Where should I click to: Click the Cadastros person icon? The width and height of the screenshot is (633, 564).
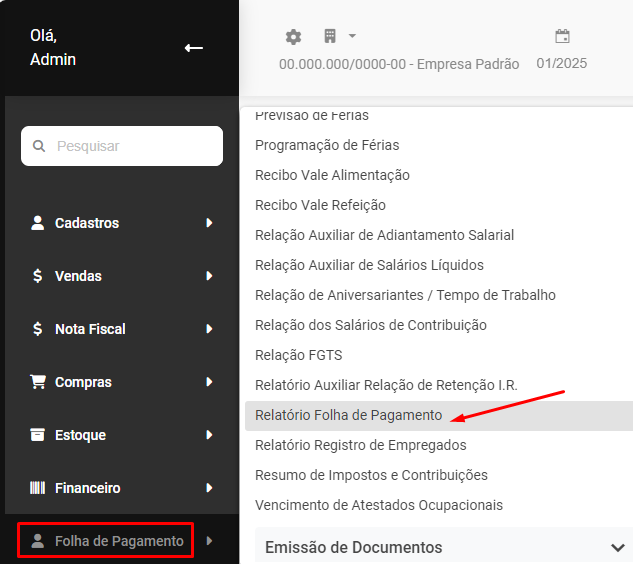coord(38,223)
